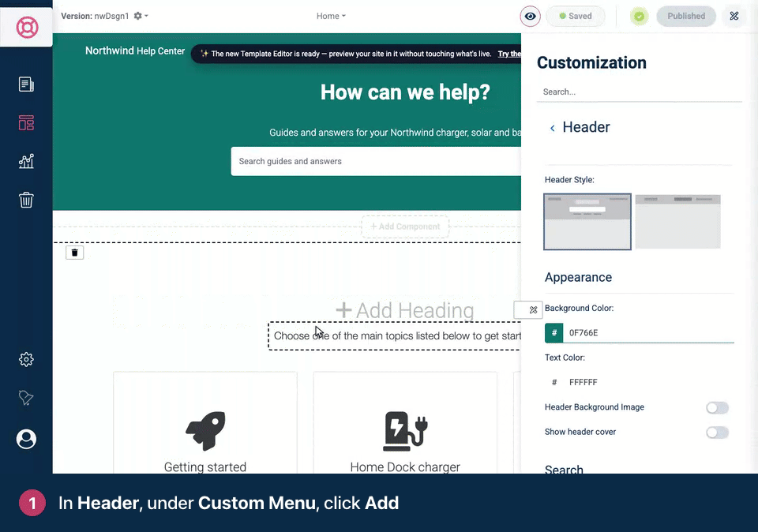Image resolution: width=758 pixels, height=532 pixels.
Task: Click the Add Component button
Action: pyautogui.click(x=405, y=227)
